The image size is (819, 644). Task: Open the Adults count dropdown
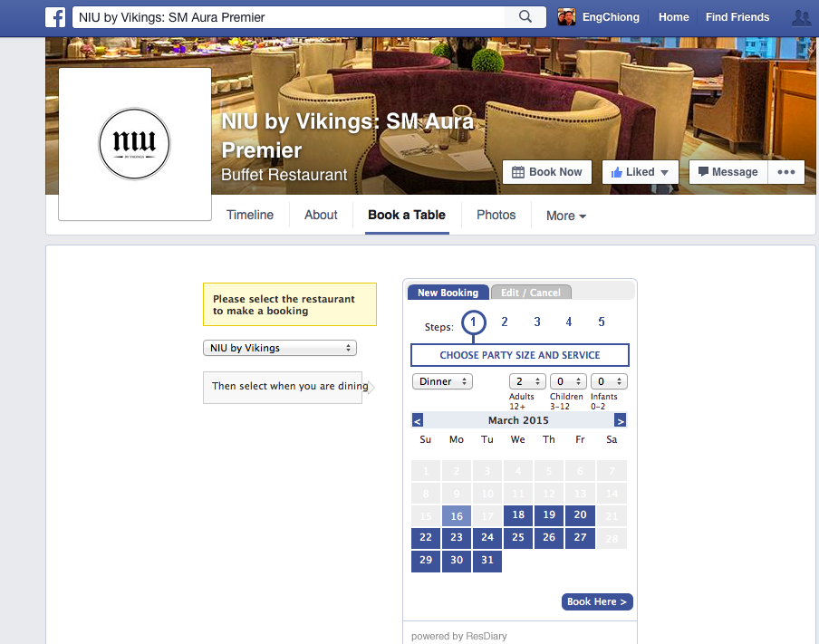point(527,381)
